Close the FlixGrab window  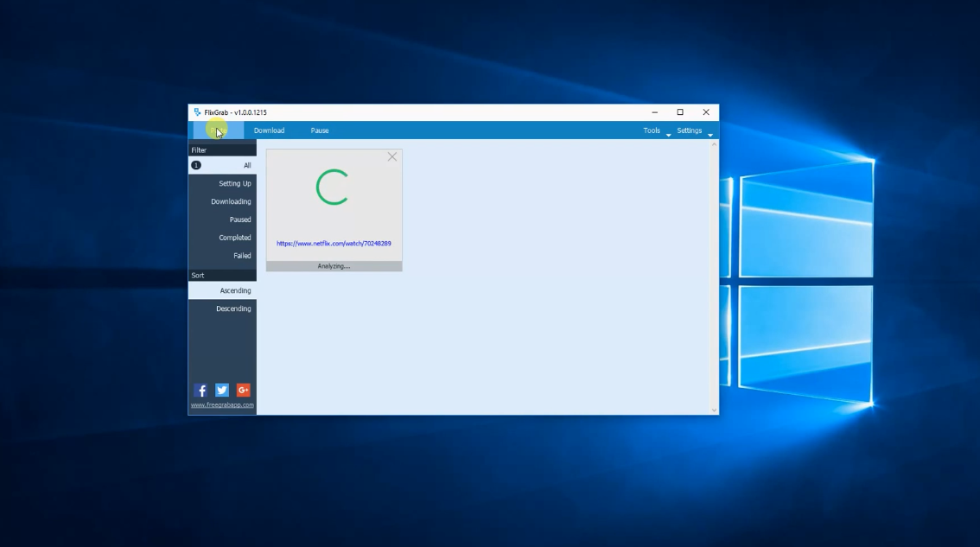coord(706,112)
